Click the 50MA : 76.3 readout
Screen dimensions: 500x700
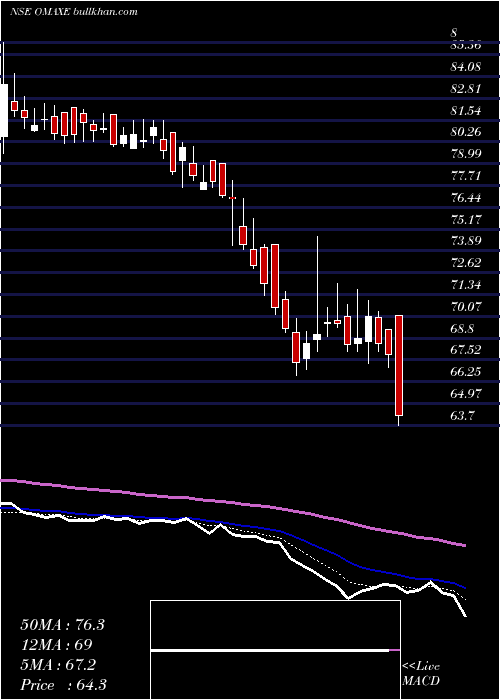pyautogui.click(x=62, y=625)
